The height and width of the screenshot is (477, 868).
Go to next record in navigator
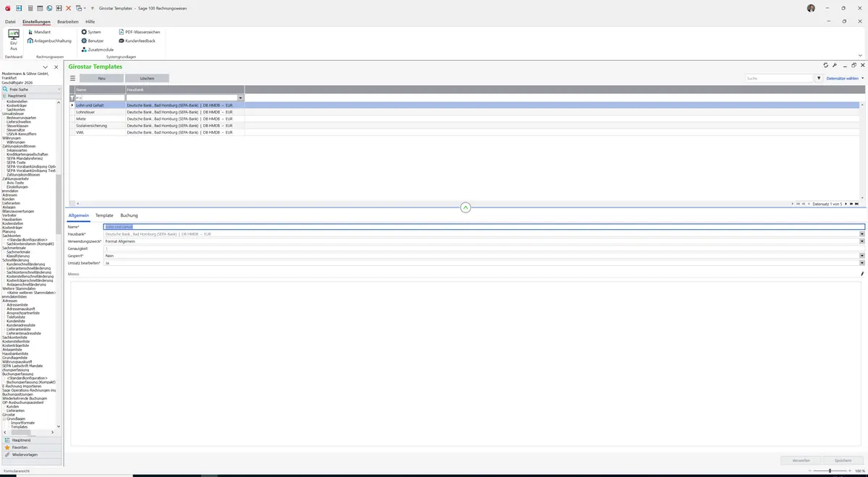point(847,204)
